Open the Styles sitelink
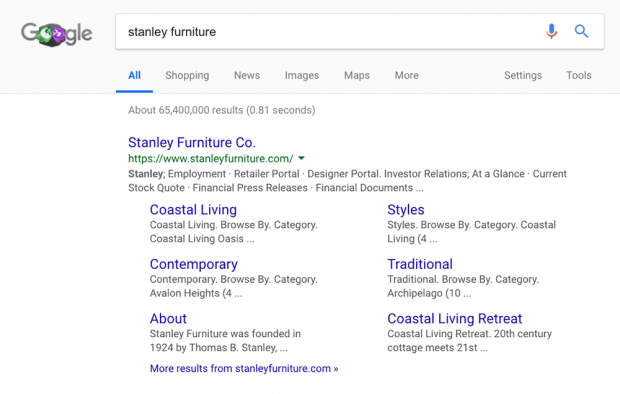Image resolution: width=620 pixels, height=394 pixels. pos(406,210)
